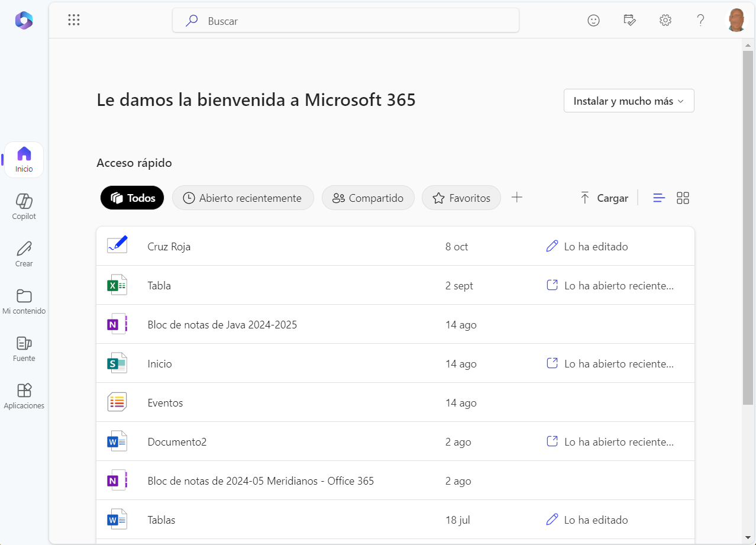Select the Compartido filter

coord(368,198)
